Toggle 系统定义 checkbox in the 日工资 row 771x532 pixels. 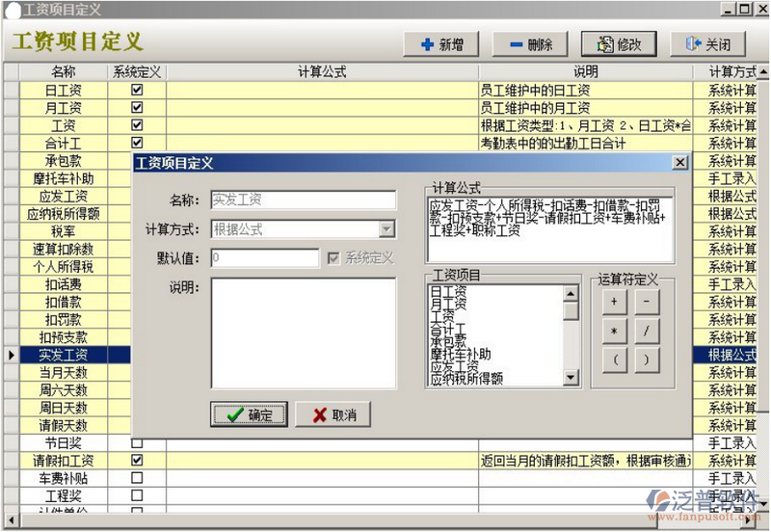[x=137, y=90]
